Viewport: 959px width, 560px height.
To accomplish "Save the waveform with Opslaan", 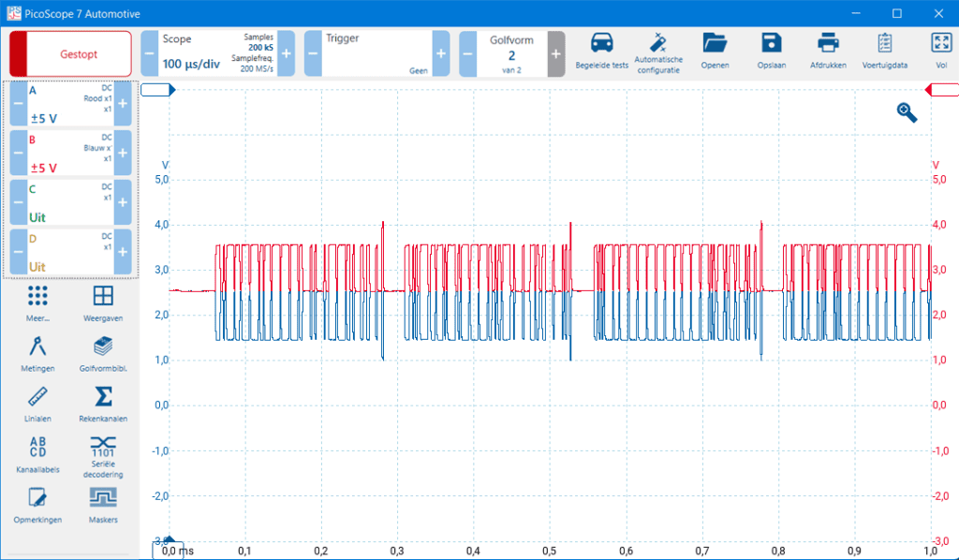I will (x=771, y=52).
